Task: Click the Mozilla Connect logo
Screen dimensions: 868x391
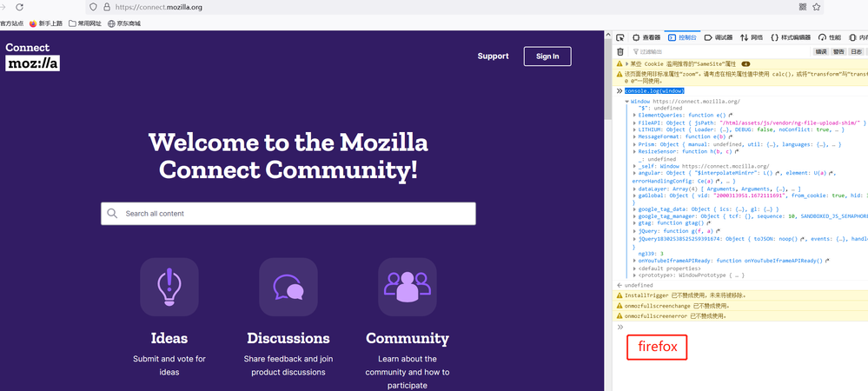Action: point(32,56)
